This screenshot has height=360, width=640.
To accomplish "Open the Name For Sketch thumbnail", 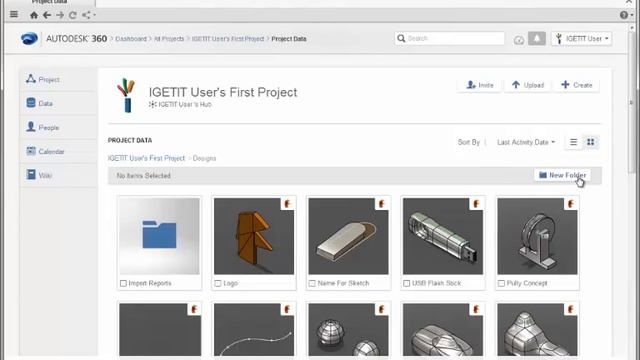I will [x=349, y=236].
